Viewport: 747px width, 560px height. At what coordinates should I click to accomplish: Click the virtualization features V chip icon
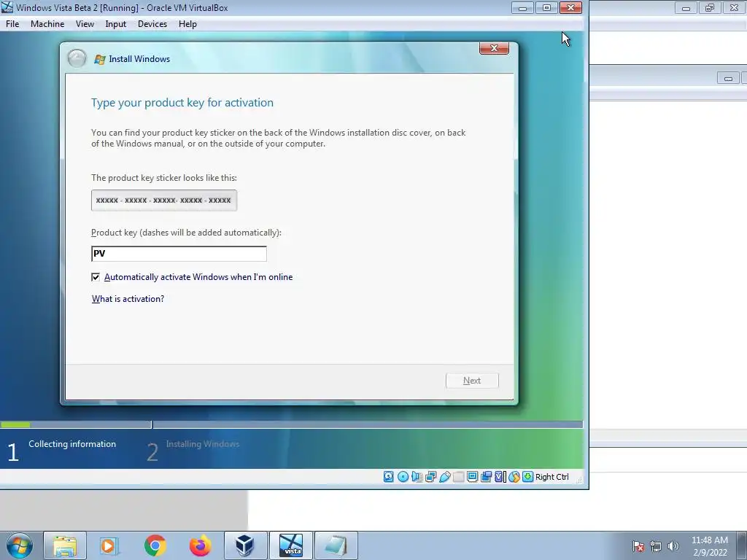(x=500, y=477)
